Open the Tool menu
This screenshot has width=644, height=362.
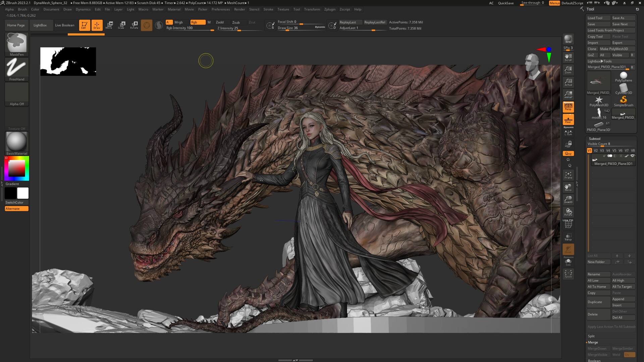(x=297, y=9)
